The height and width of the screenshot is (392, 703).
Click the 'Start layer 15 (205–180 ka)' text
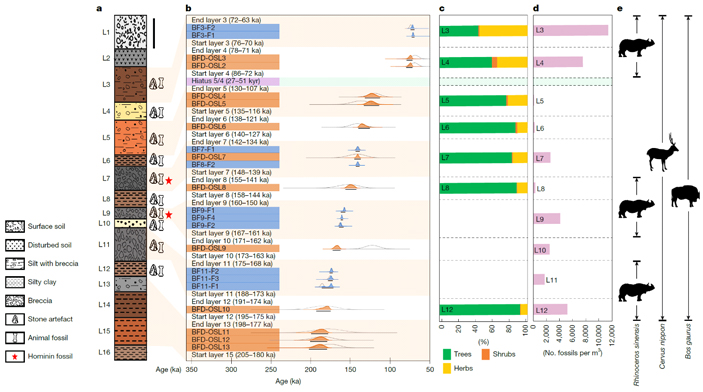[233, 355]
